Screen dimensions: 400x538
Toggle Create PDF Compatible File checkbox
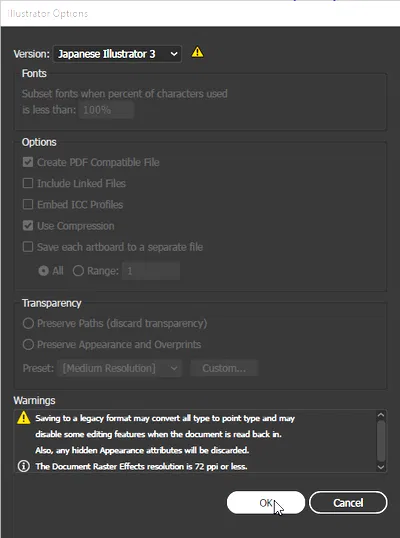(x=28, y=162)
